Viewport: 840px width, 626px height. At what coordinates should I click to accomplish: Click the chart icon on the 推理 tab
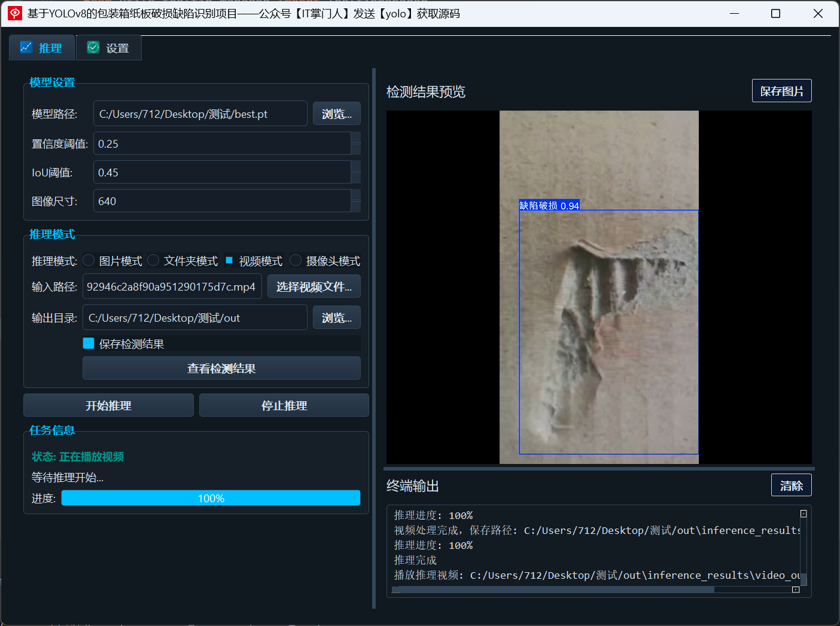tap(26, 47)
